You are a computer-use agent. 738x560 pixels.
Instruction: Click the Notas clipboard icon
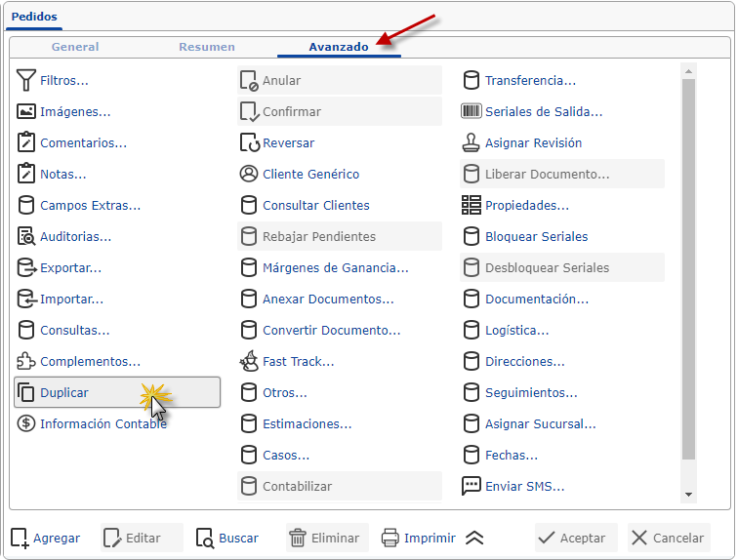tap(26, 173)
